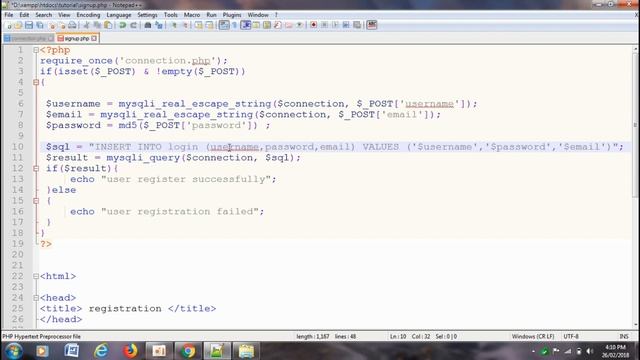Image resolution: width=640 pixels, height=360 pixels.
Task: Open Firefox from the taskbar
Action: [130, 351]
